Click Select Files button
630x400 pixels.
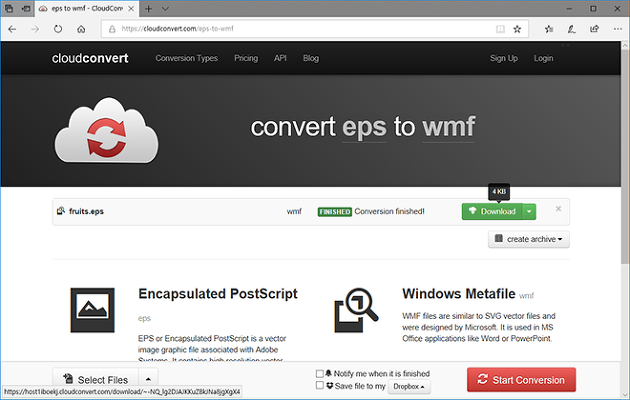[96, 379]
